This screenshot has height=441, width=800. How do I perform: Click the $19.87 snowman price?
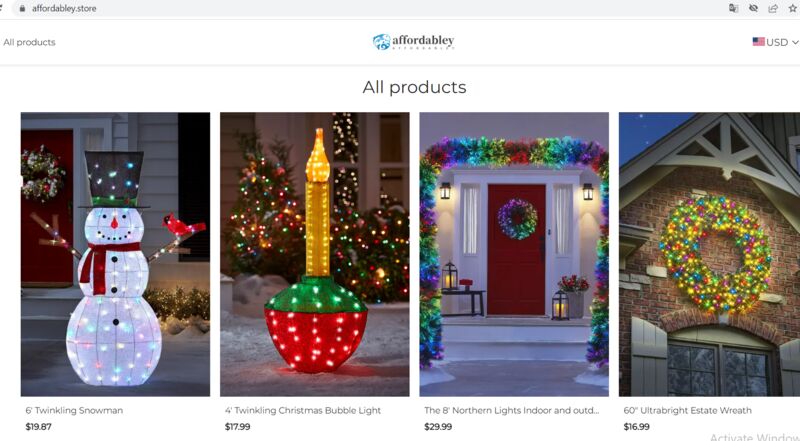point(38,427)
